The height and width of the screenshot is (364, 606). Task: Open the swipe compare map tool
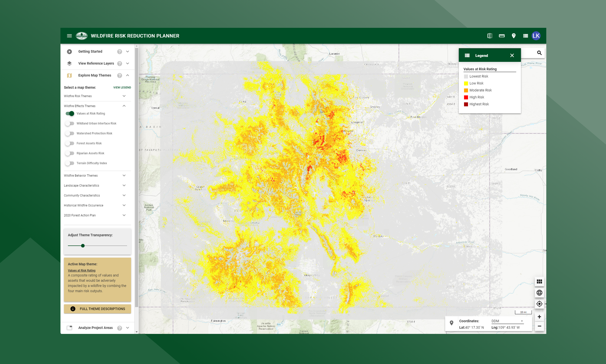click(x=490, y=36)
